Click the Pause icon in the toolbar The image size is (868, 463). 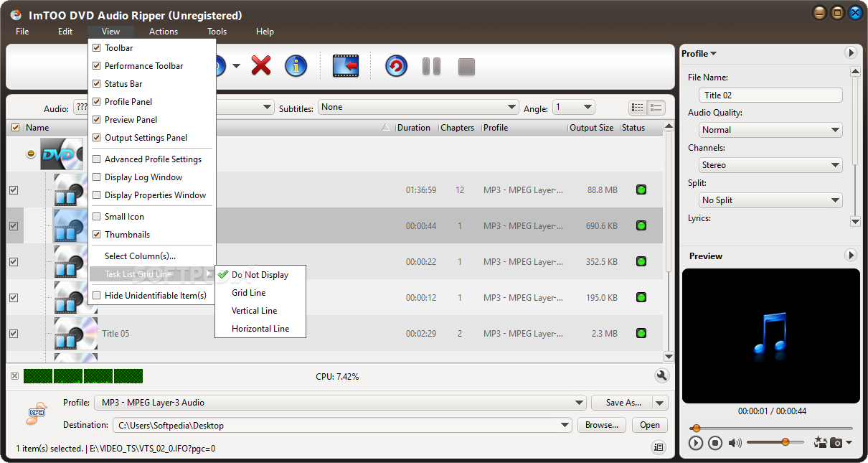[x=431, y=67]
